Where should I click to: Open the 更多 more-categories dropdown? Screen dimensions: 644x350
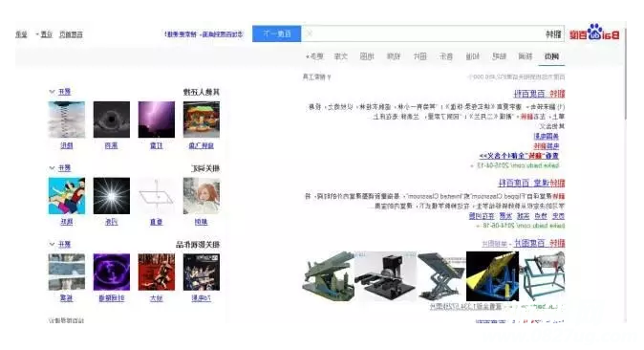[x=314, y=56]
